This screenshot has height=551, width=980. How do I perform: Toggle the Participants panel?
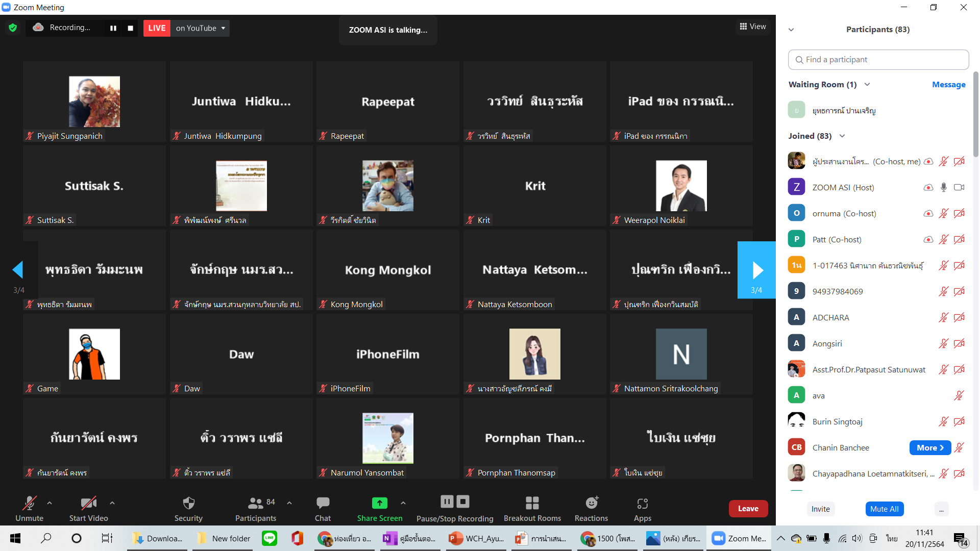click(256, 509)
